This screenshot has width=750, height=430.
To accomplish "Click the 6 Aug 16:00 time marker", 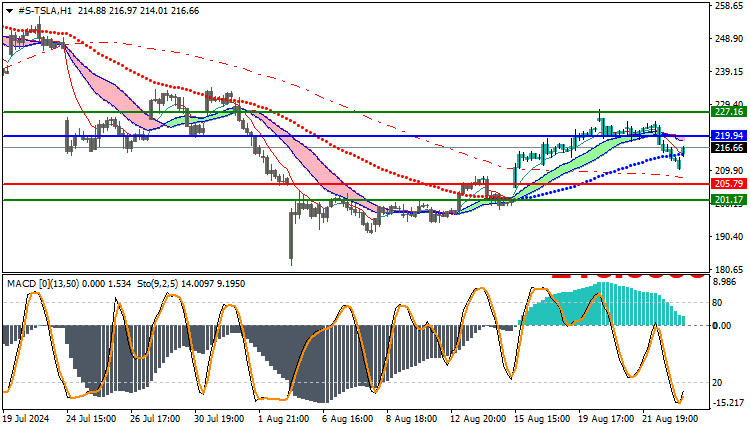I will tap(348, 419).
